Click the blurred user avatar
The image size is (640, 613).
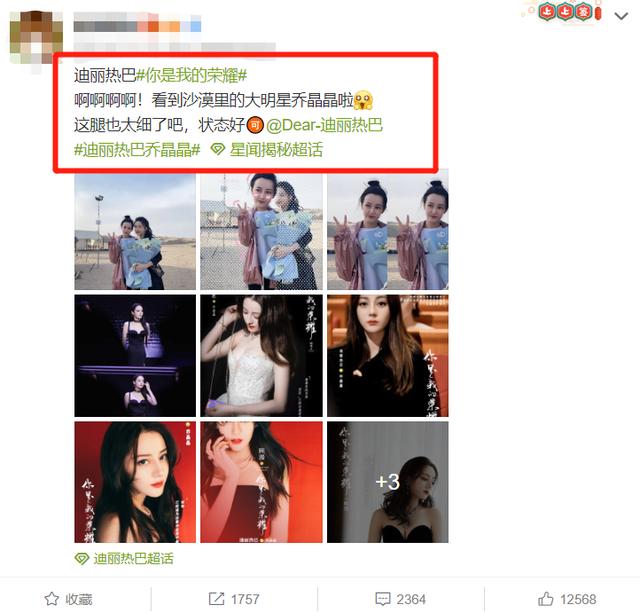tap(36, 38)
